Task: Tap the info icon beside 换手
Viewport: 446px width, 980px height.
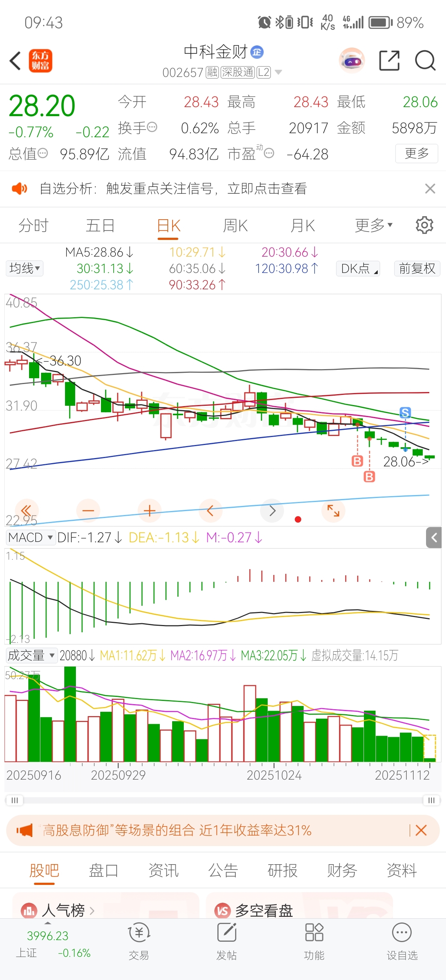Action: tap(152, 127)
